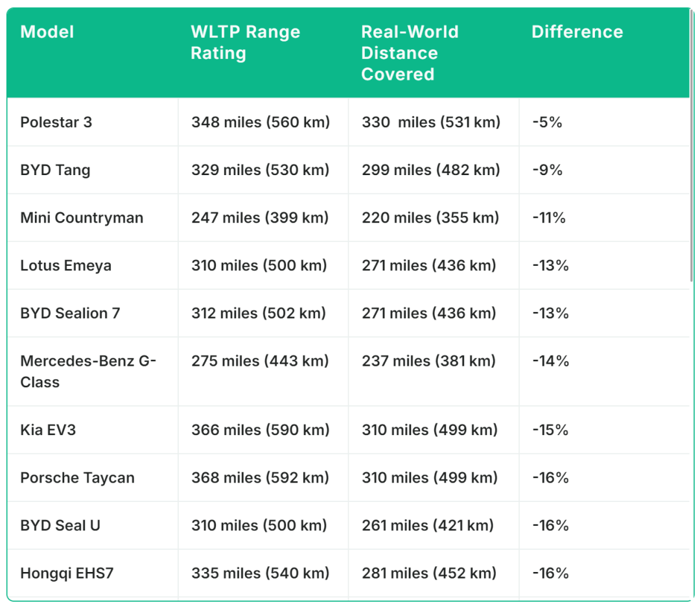Click the BYD Sealion 7 model cell
700x607 pixels.
70,313
